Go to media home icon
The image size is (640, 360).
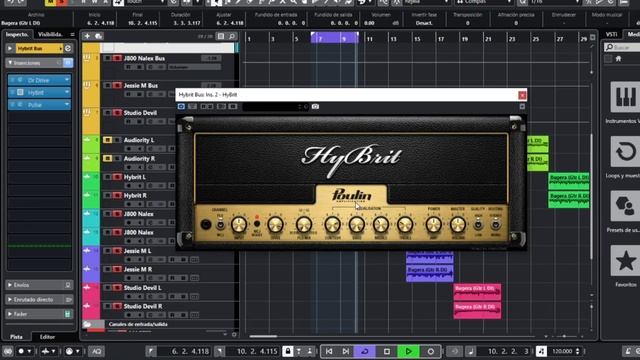[x=619, y=59]
